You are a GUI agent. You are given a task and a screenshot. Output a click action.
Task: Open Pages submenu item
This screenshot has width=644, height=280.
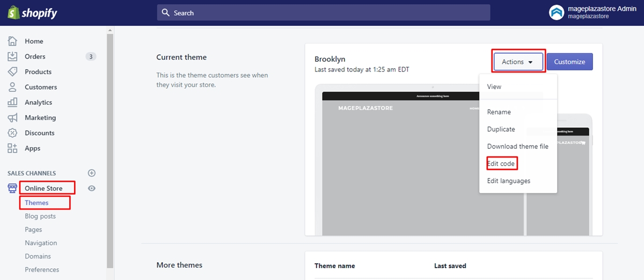pos(33,229)
